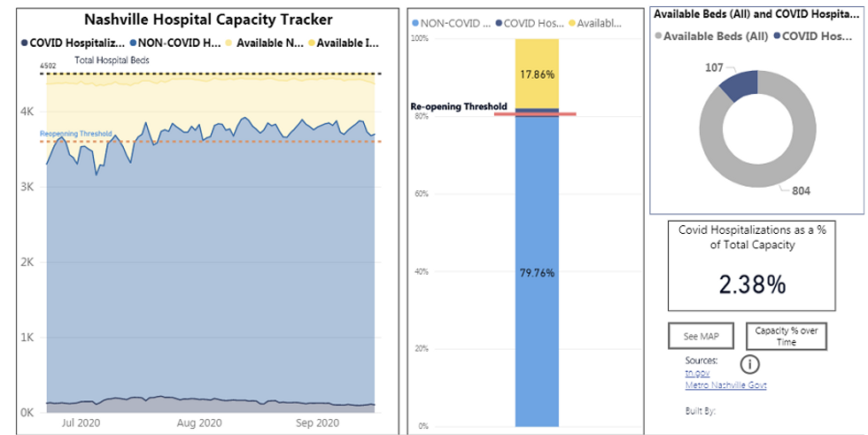Select COVID Hos... legend entry above stacked bar
This screenshot has height=435, width=868.
[x=530, y=23]
